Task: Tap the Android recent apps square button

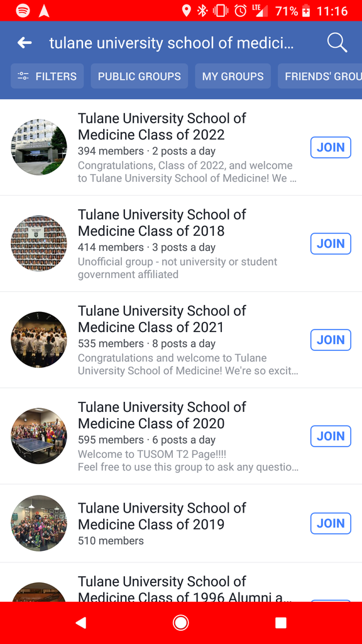Action: (x=281, y=623)
